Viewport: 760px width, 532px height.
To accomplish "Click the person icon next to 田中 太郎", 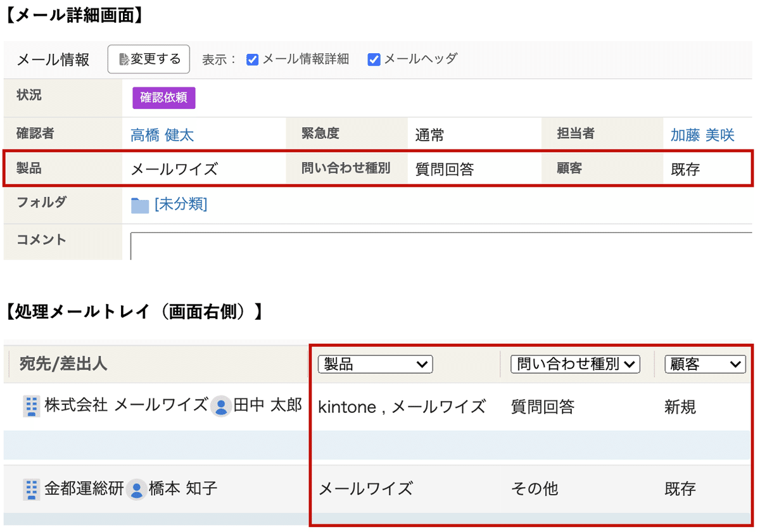I will [221, 407].
